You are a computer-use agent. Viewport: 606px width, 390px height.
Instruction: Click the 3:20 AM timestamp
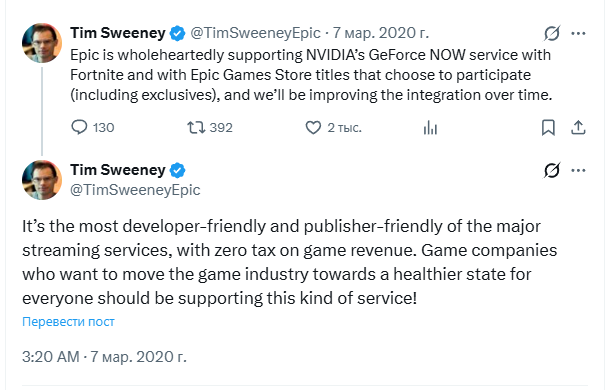(51, 357)
